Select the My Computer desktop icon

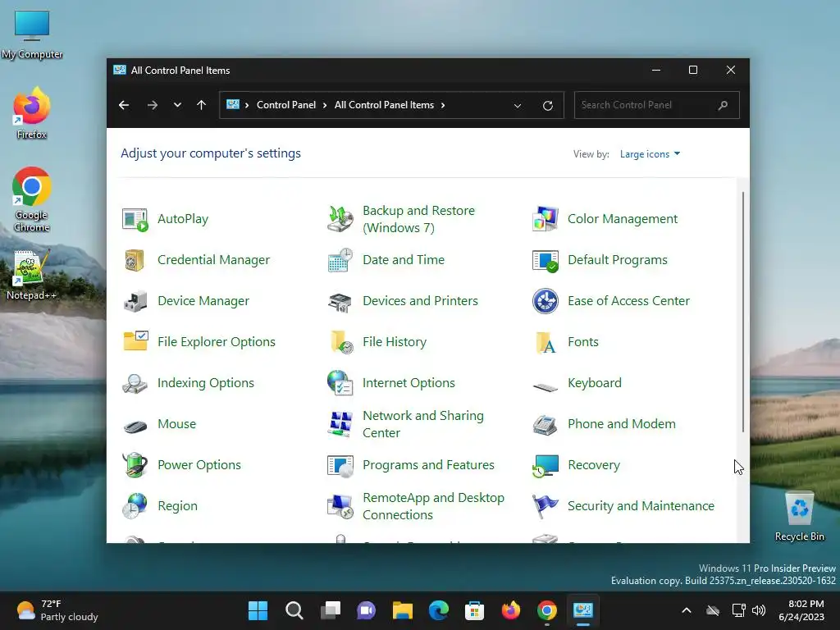(x=32, y=34)
